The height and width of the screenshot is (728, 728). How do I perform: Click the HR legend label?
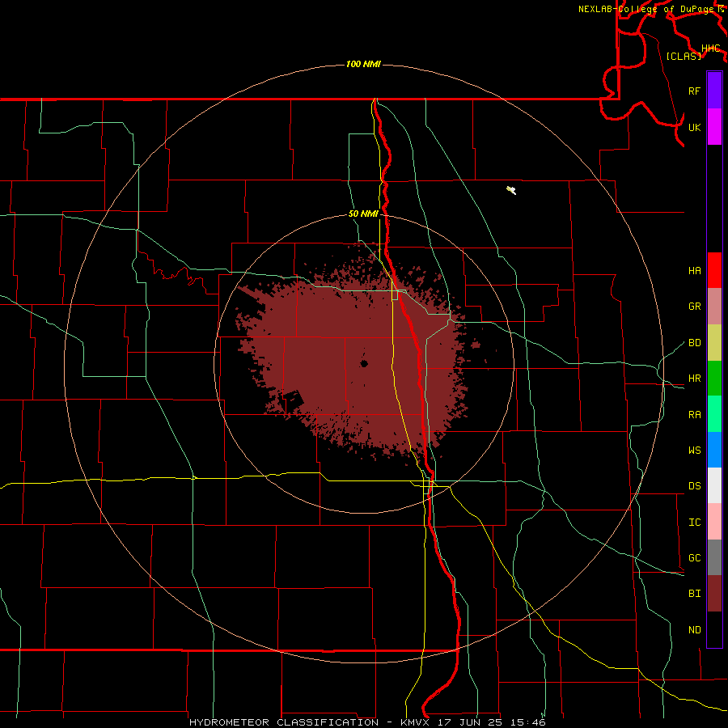coord(695,379)
